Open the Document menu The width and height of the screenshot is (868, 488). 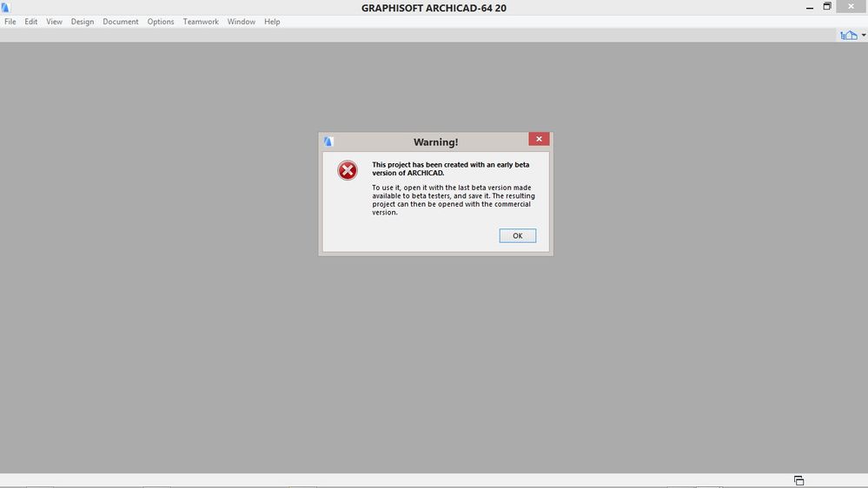(121, 22)
